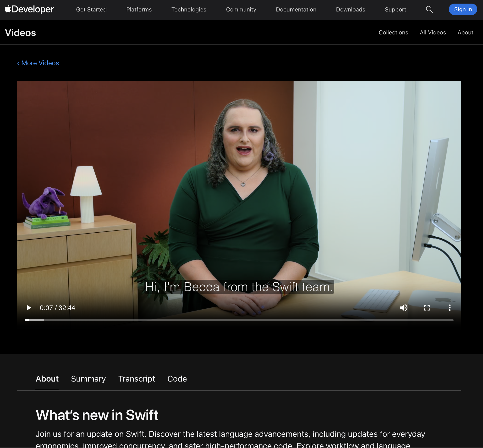Screen dimensions: 483x448
Task: Click the 0:07 / 32:44 time display
Action: pyautogui.click(x=57, y=308)
